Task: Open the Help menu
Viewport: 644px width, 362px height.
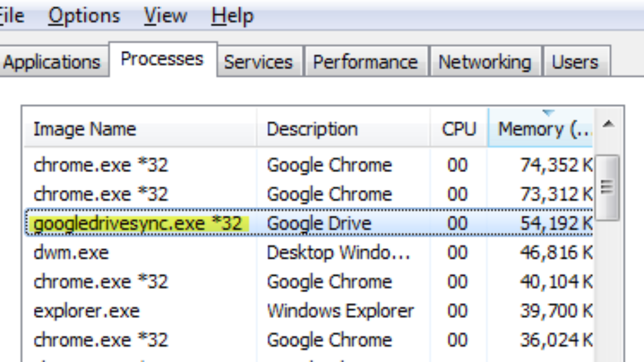Action: 232,16
